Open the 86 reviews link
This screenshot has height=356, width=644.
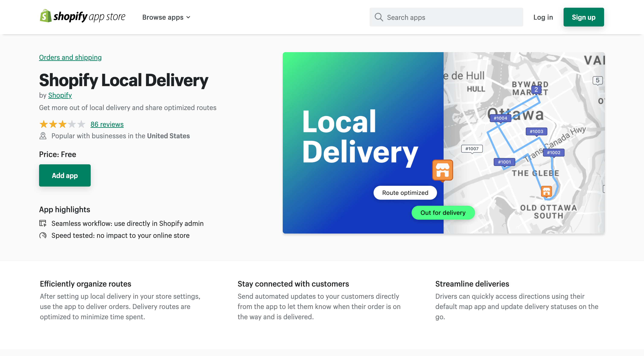point(107,124)
